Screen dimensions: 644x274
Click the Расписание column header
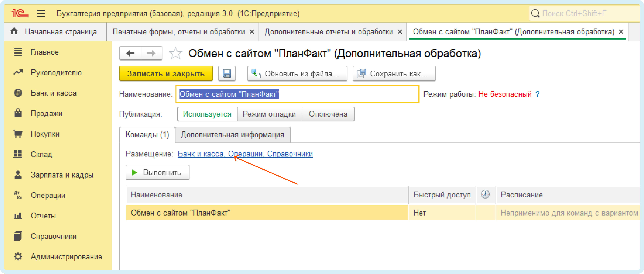click(567, 195)
